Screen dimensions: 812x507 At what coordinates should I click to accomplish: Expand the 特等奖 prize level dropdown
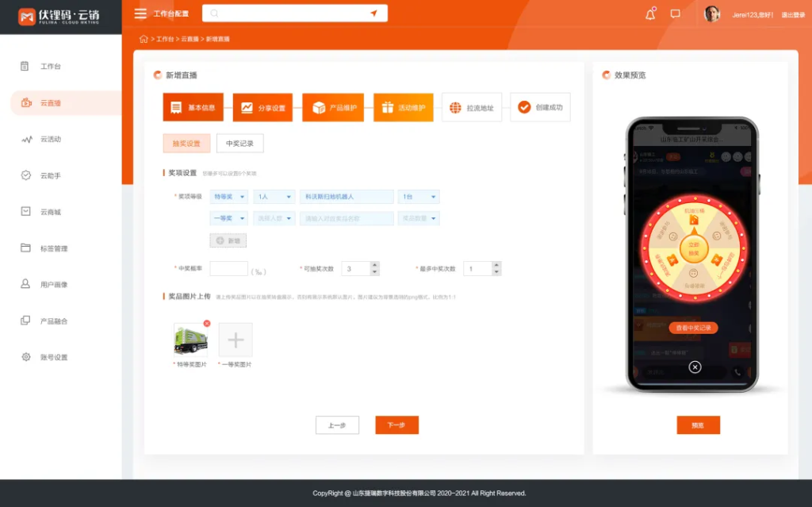coord(229,197)
